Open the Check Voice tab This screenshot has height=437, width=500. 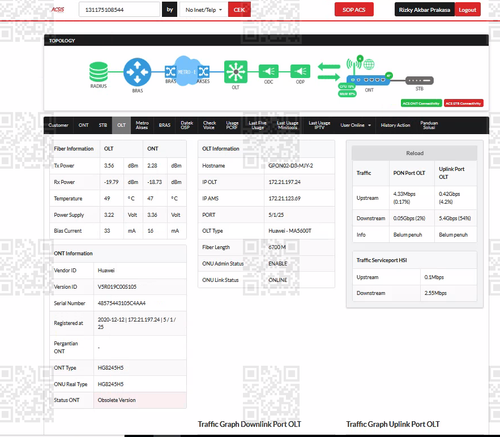tap(209, 125)
